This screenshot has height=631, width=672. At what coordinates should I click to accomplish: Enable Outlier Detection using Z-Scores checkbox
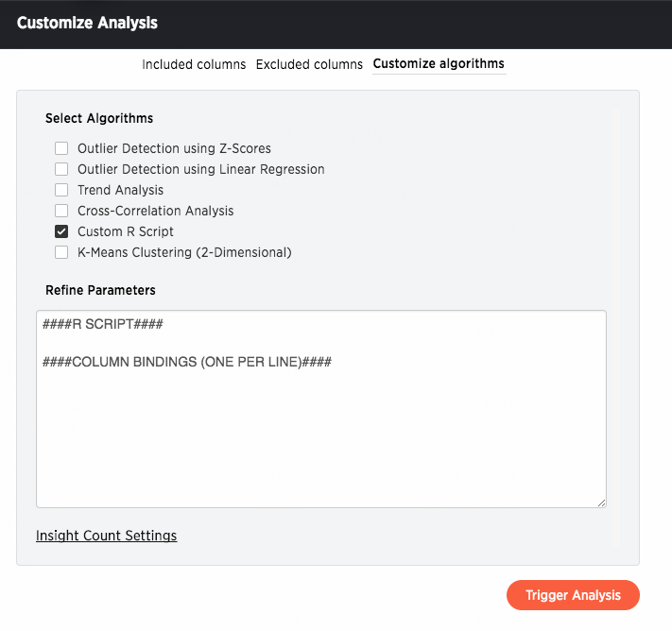[61, 148]
